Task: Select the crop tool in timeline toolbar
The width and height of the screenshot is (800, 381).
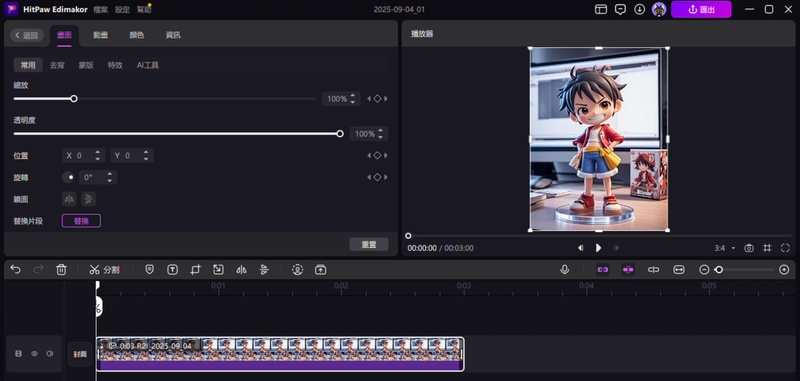Action: [x=195, y=270]
